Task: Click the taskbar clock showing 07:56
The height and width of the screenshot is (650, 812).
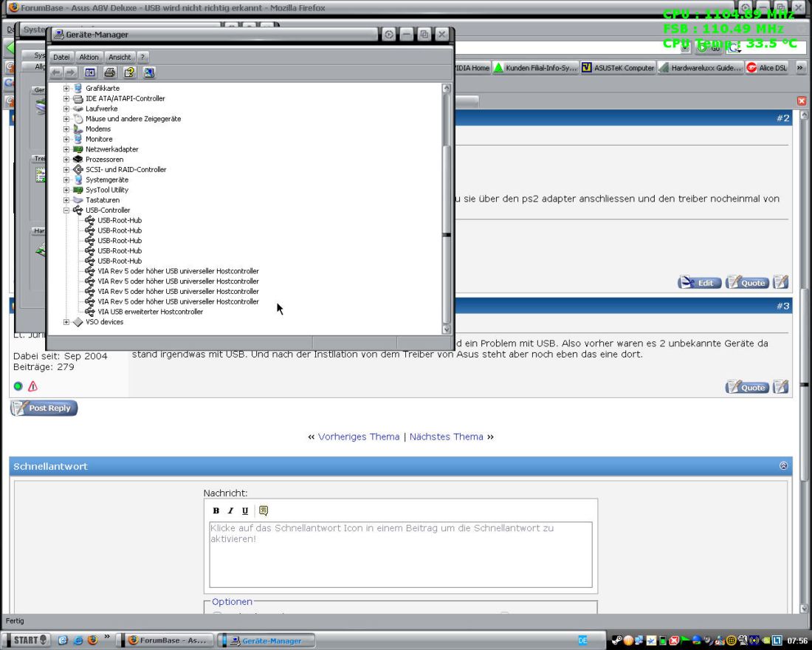Action: (797, 640)
